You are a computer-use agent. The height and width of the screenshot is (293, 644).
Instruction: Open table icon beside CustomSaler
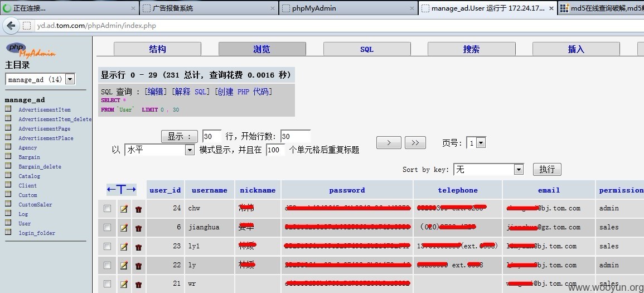8,204
